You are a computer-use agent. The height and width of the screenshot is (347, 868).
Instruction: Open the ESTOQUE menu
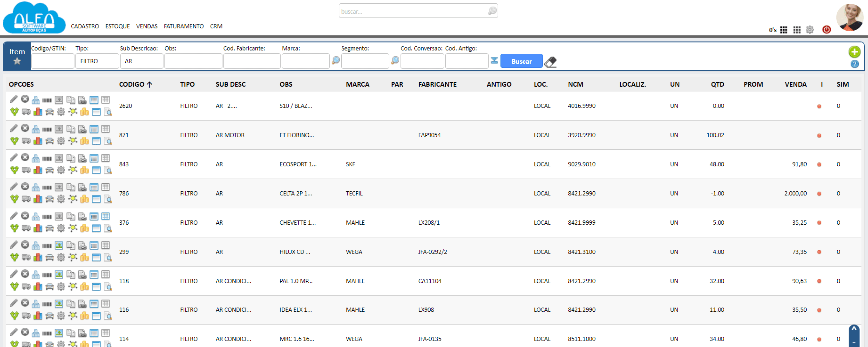click(x=117, y=26)
